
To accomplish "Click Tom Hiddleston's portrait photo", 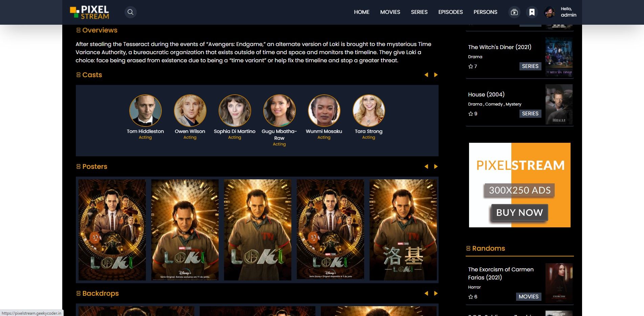I will point(145,111).
